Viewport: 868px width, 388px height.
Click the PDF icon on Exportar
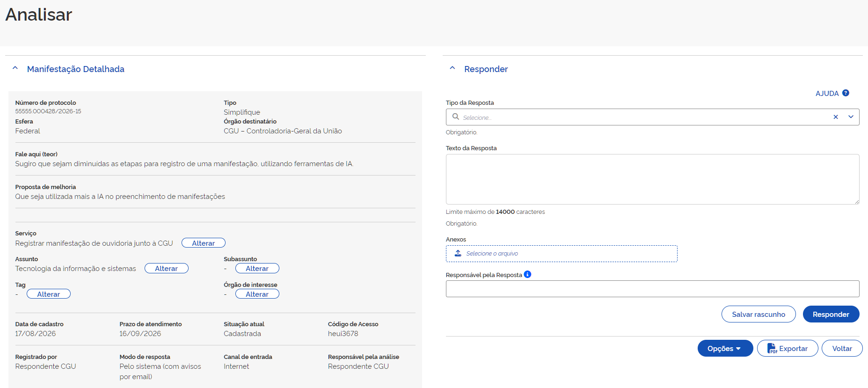pos(772,348)
